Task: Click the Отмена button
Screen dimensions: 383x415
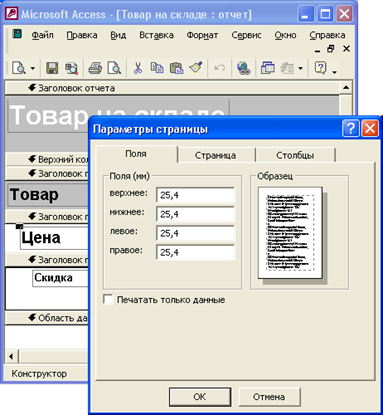Action: 269,397
